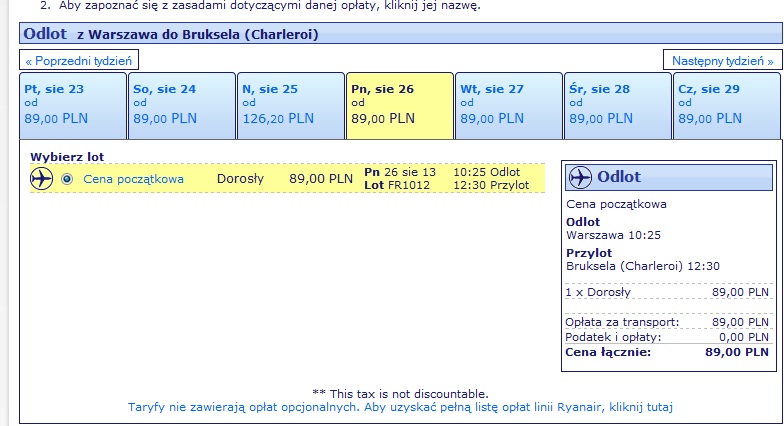This screenshot has height=426, width=784.
Task: Click the Cena łącznie total row
Action: [667, 352]
